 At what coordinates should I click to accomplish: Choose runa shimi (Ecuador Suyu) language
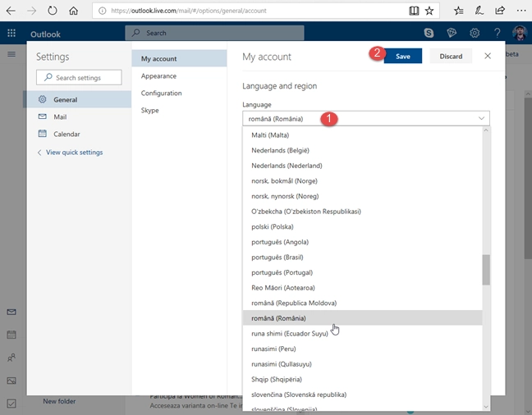point(362,333)
